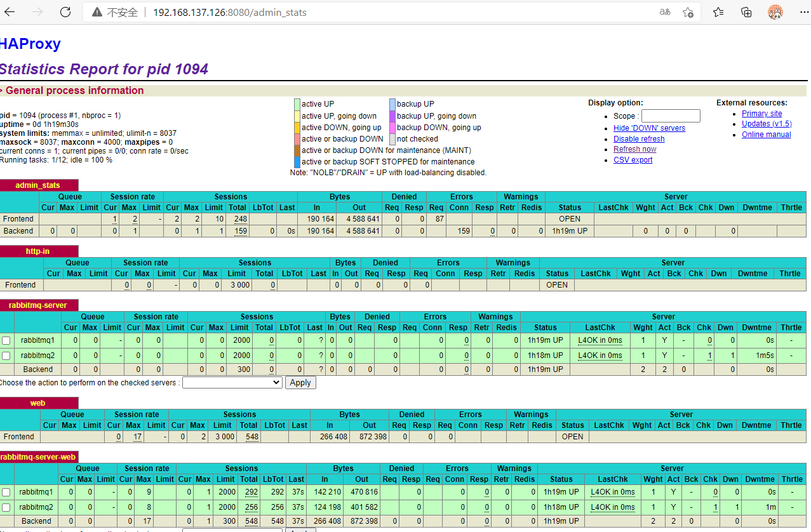
Task: Open the Collections icon
Action: click(x=747, y=12)
